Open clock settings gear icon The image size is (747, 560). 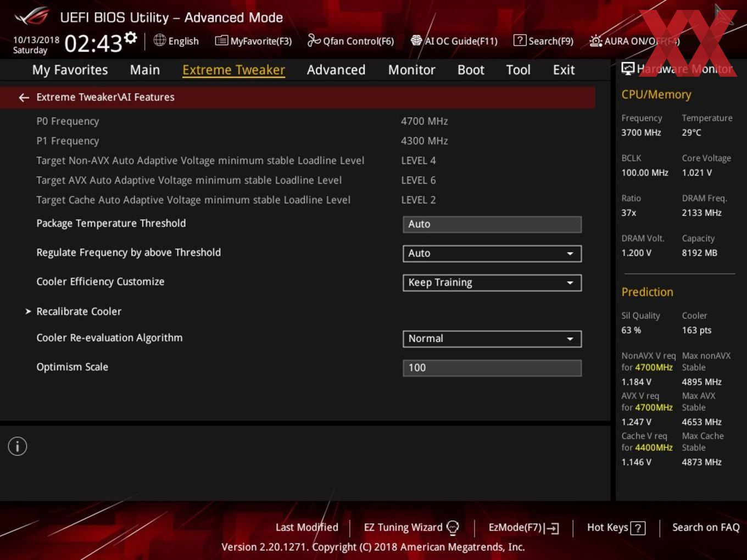[x=130, y=38]
